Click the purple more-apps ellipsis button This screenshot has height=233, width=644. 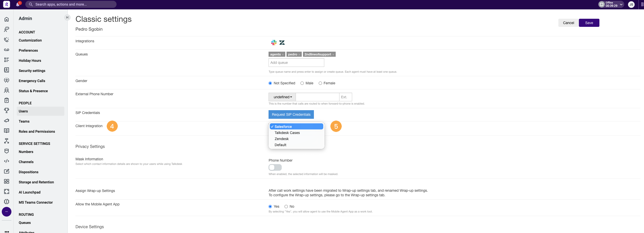click(7, 212)
